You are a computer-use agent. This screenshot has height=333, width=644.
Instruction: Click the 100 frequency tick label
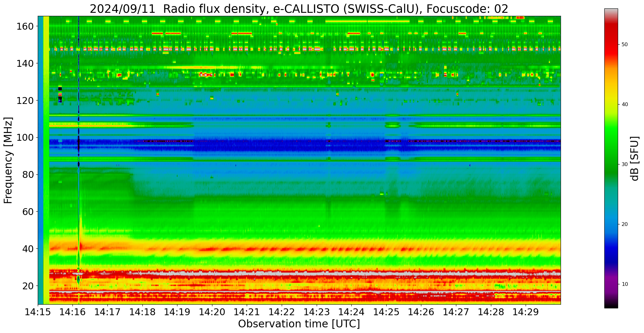[25, 138]
